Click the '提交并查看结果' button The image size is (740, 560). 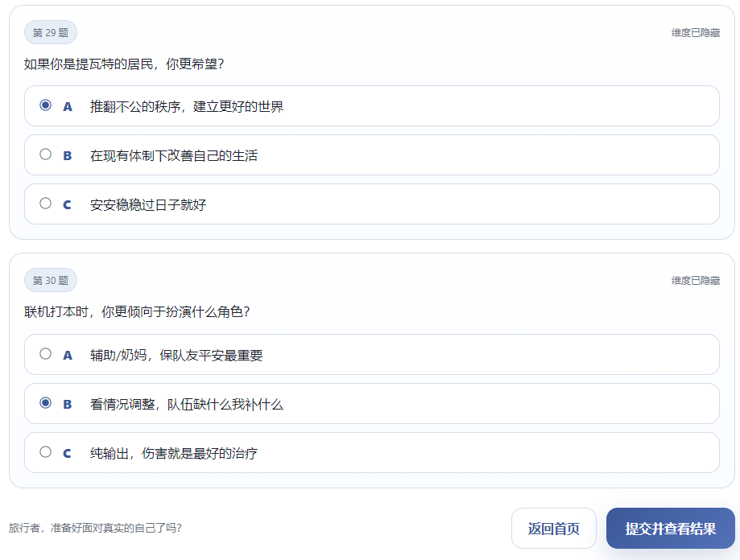(670, 529)
